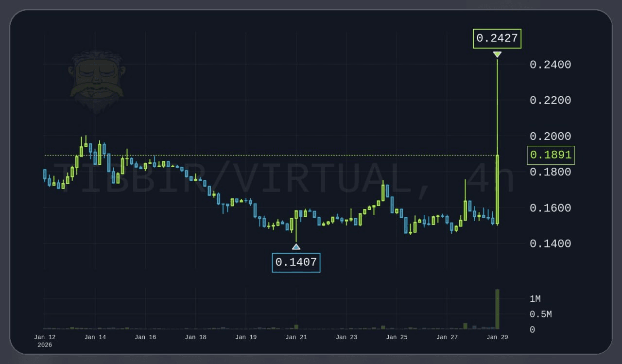Pick the Jan 25 date label
The image size is (622, 364).
397,337
